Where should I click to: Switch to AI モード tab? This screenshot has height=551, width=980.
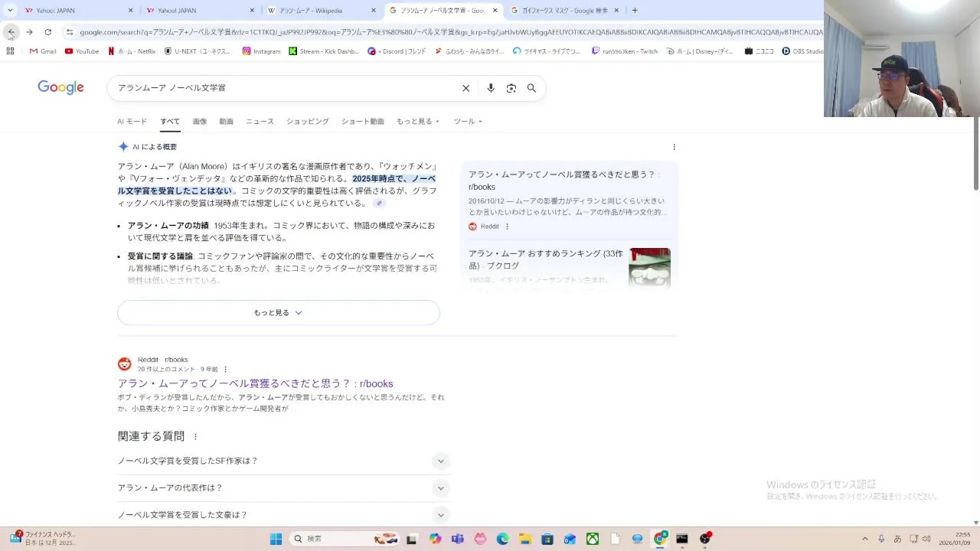[132, 121]
